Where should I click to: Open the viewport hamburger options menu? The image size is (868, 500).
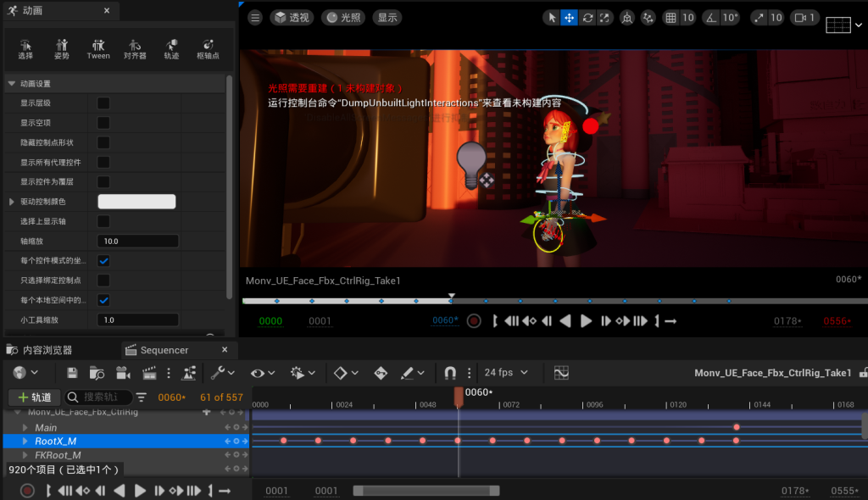point(255,18)
